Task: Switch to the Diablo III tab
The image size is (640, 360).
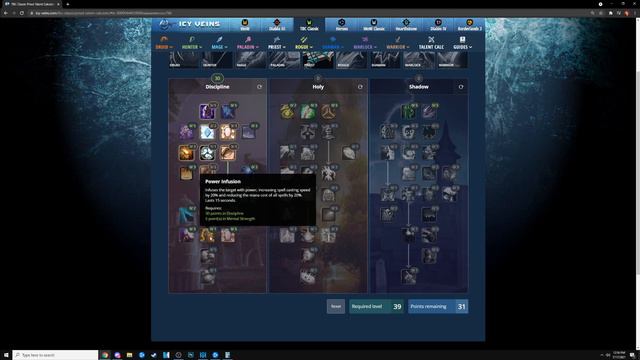Action: (x=277, y=24)
